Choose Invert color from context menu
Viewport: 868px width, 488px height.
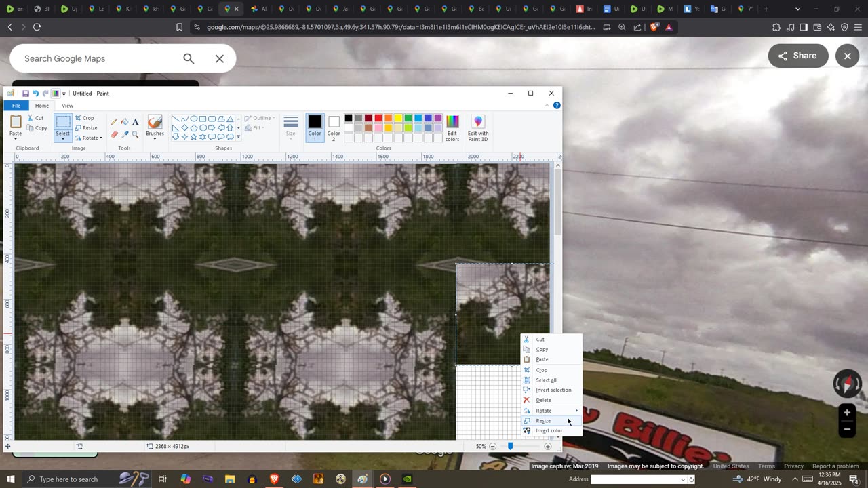coord(551,431)
